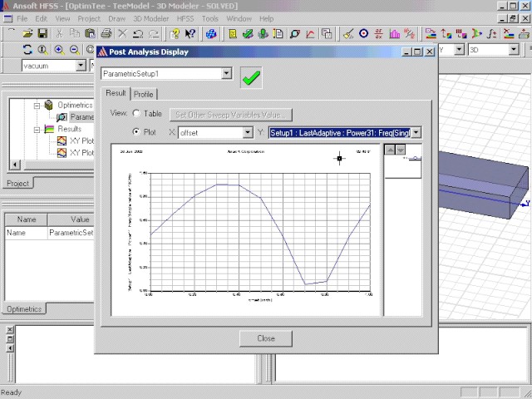
Task: Click the analyze icon beside the validation check
Action: coord(263,33)
